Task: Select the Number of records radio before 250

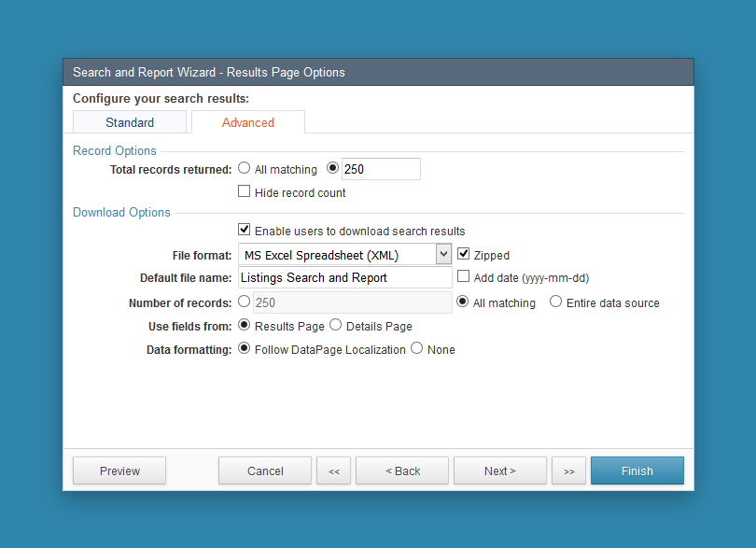Action: [x=244, y=301]
